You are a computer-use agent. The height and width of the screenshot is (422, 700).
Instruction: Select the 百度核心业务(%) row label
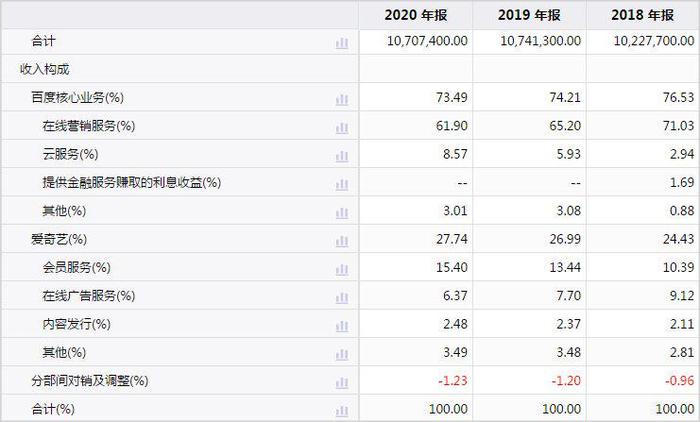(77, 97)
